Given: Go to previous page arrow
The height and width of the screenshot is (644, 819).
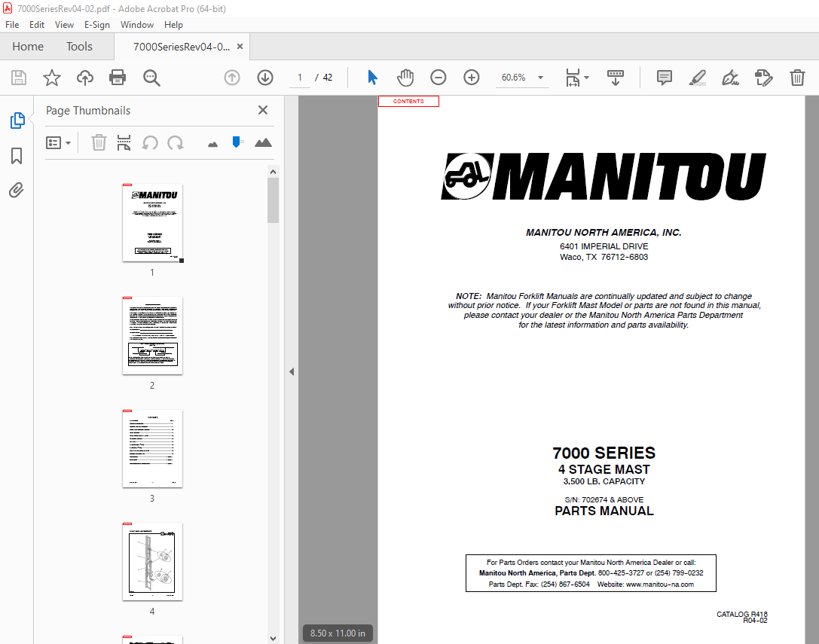Looking at the screenshot, I should coord(232,78).
